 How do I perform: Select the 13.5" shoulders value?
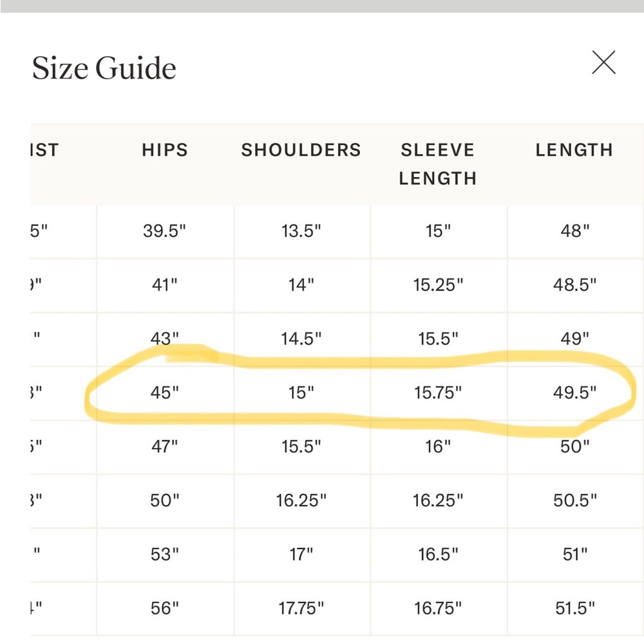tap(301, 231)
